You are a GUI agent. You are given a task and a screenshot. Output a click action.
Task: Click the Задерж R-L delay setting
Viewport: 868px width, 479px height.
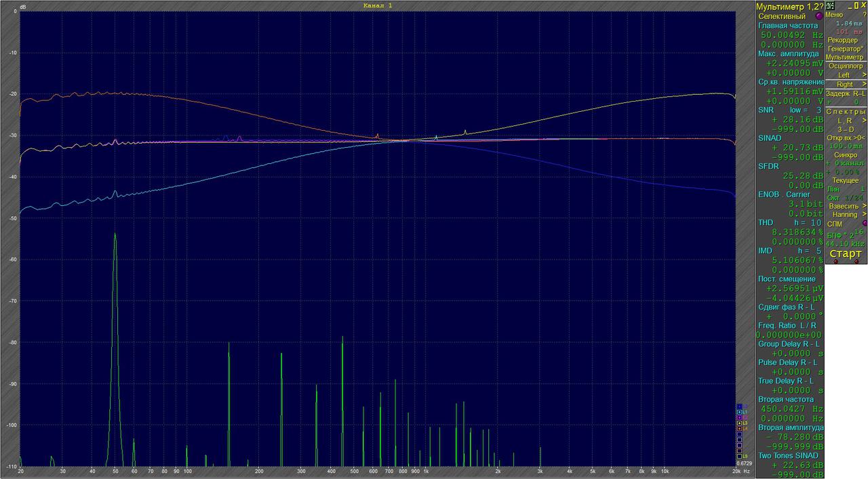(x=846, y=93)
